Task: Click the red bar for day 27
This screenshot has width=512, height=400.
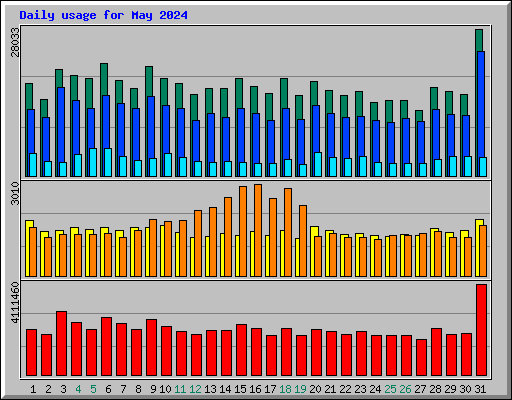Action: click(421, 358)
